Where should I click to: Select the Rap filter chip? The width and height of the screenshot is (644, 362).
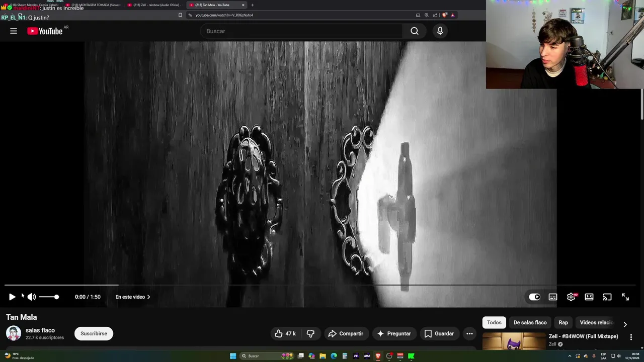[x=563, y=322]
